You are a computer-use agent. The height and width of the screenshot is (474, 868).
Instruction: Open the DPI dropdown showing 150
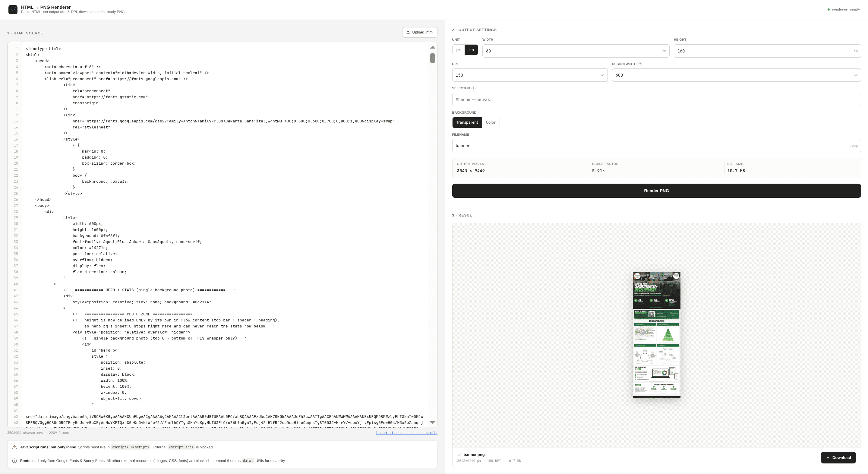(530, 75)
